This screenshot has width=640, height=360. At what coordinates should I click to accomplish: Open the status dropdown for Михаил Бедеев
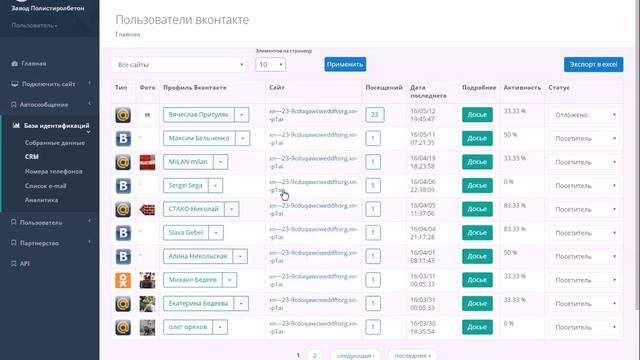coord(585,280)
